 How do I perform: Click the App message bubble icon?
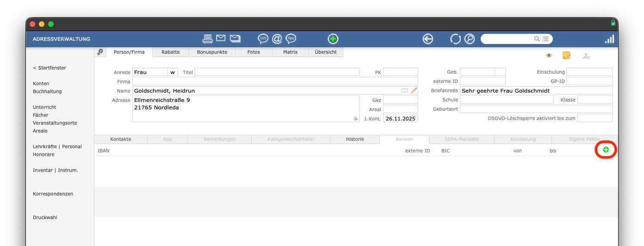coord(291,39)
